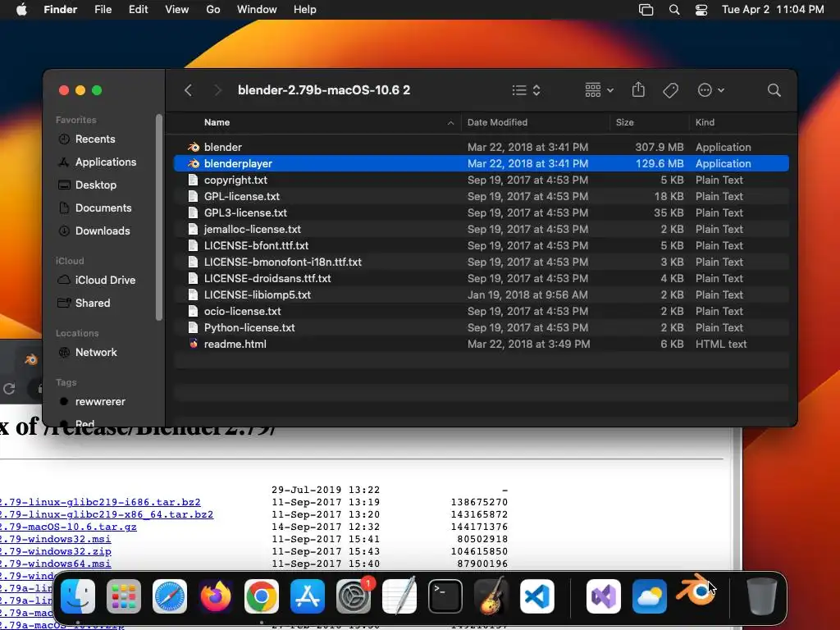Open the Go menu

click(213, 10)
